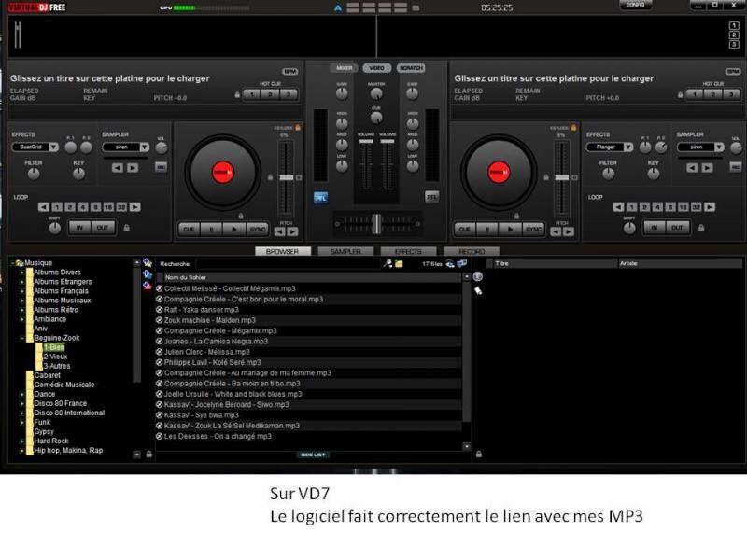The width and height of the screenshot is (747, 560).
Task: Expand the Albums Divers folder
Action: [21, 273]
